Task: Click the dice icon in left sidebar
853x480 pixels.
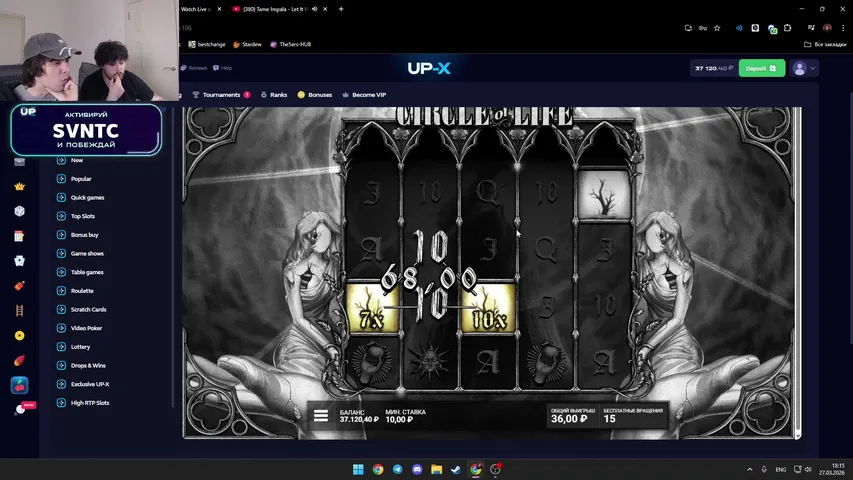Action: click(x=19, y=212)
